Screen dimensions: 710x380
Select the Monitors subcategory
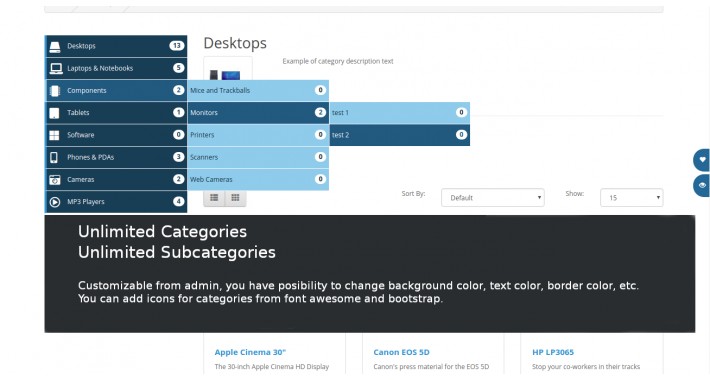coord(258,113)
